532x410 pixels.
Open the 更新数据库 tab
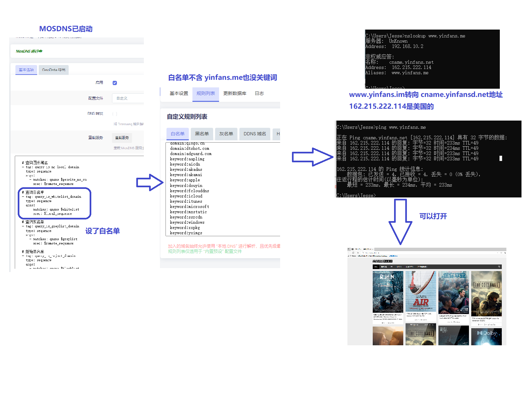pos(234,94)
